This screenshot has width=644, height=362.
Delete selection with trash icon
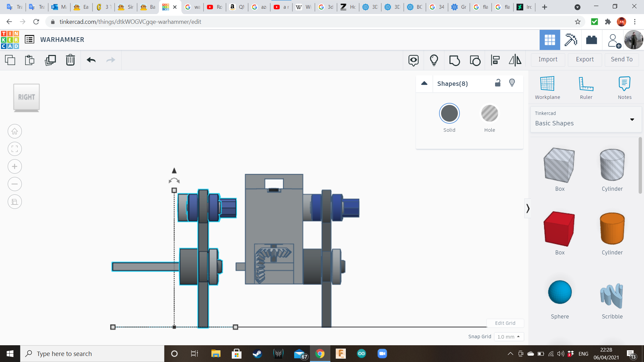tap(70, 60)
